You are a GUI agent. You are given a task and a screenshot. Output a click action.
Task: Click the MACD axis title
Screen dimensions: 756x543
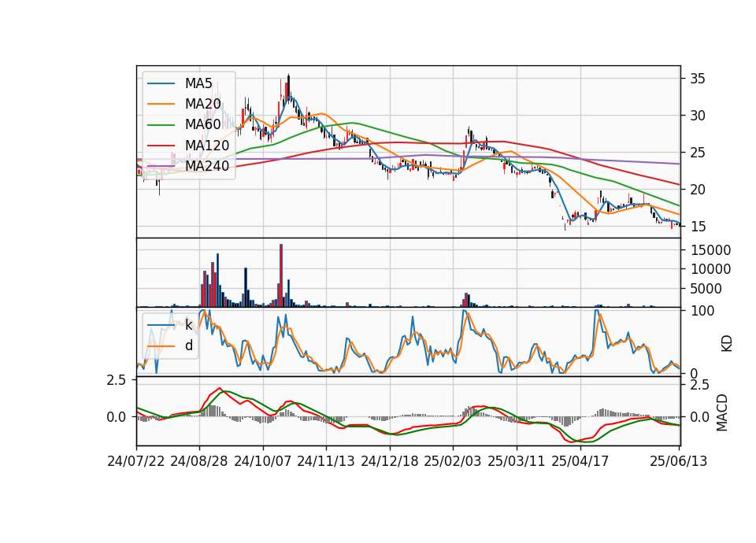(x=722, y=412)
